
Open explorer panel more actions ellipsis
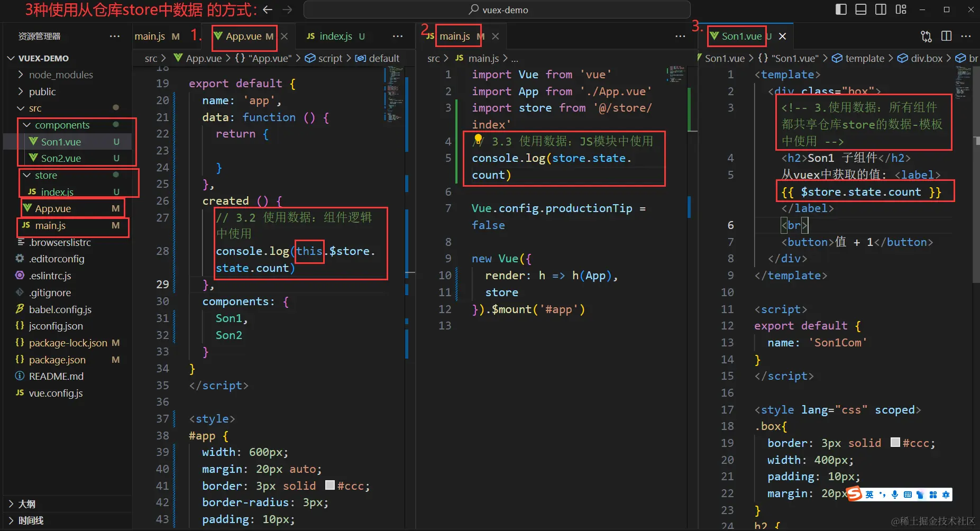coord(114,36)
